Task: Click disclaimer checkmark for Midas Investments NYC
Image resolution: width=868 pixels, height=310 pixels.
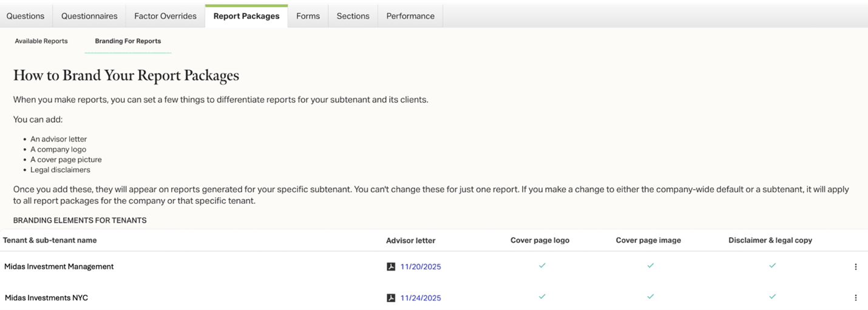Action: click(772, 297)
